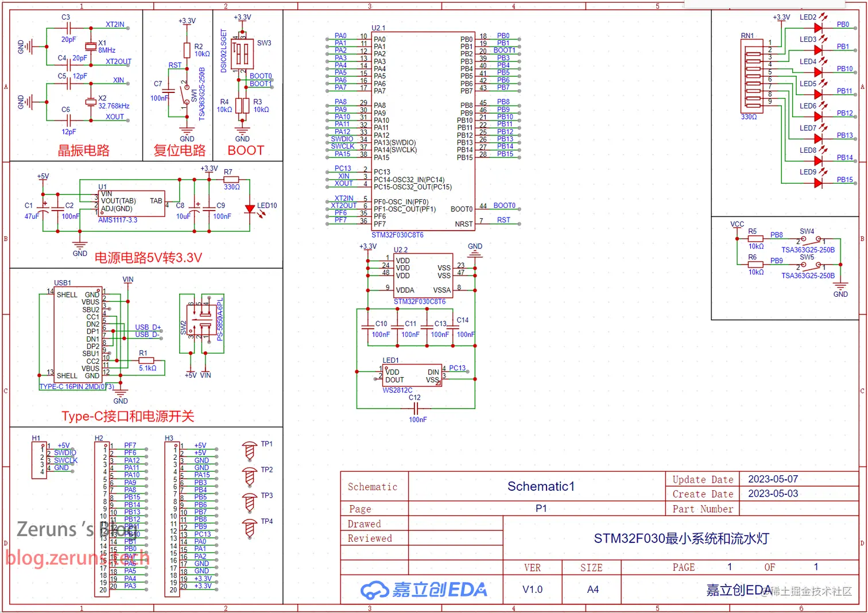The width and height of the screenshot is (868, 613).
Task: Click the AMS1117-3.3 regulator U1 body
Action: pos(133,204)
